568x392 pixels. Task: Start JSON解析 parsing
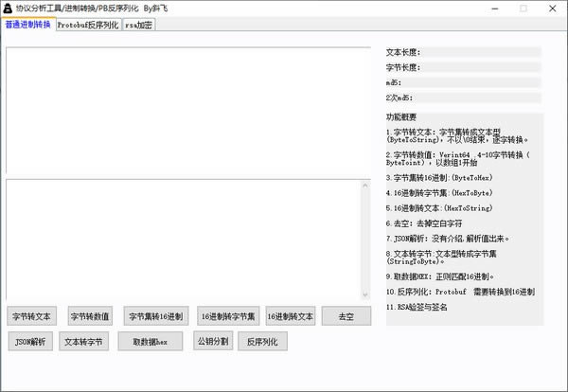tap(30, 341)
